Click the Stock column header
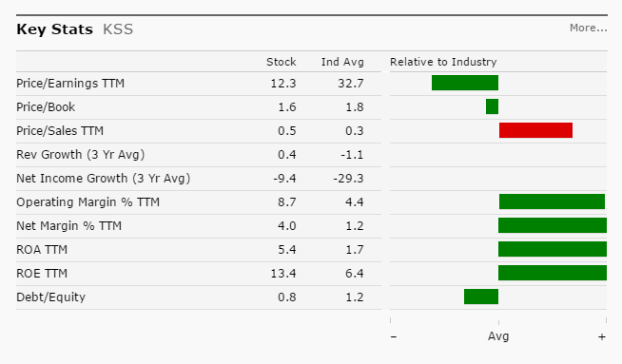622x364 pixels. click(281, 62)
